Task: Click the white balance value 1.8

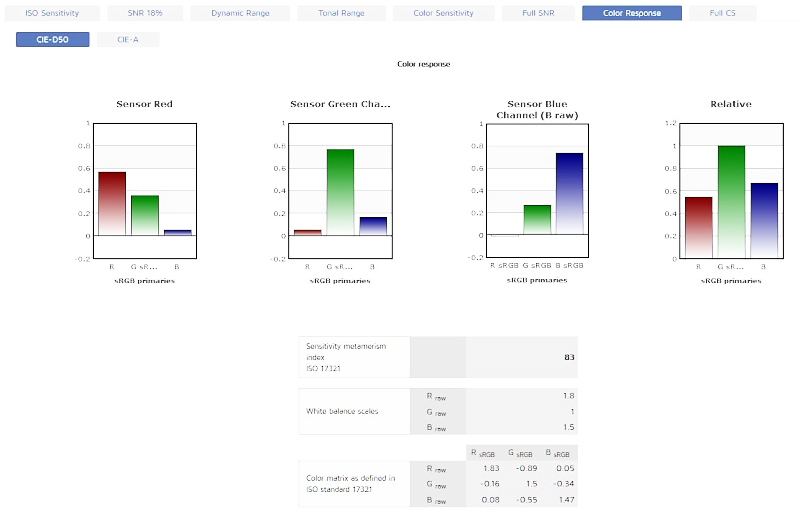Action: coord(569,396)
